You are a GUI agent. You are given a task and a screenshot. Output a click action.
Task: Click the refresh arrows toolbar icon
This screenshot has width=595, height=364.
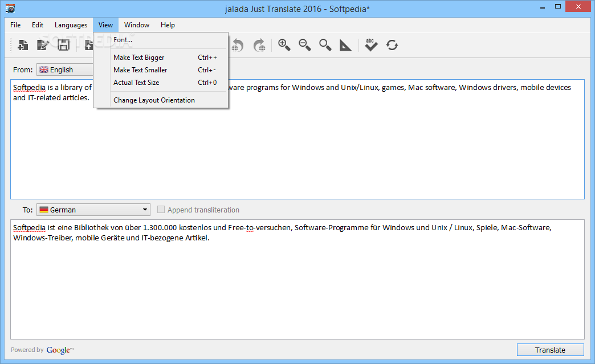click(x=392, y=45)
